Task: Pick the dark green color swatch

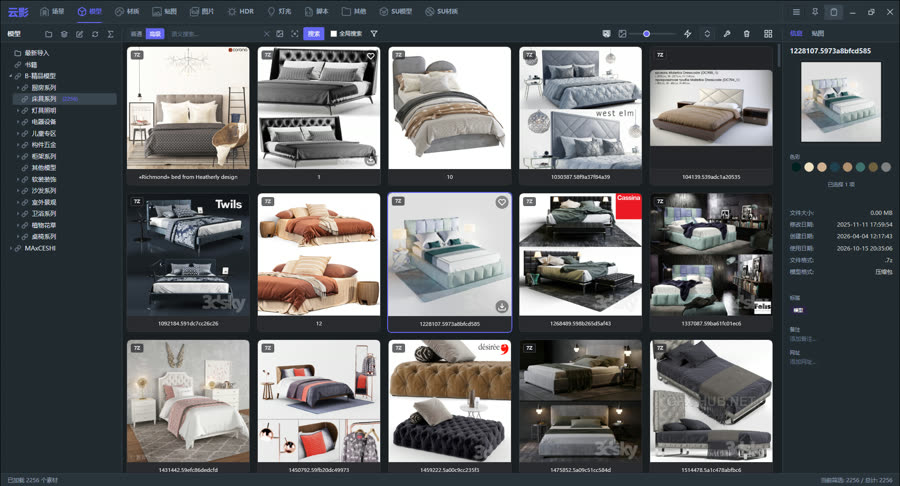Action: (x=796, y=167)
